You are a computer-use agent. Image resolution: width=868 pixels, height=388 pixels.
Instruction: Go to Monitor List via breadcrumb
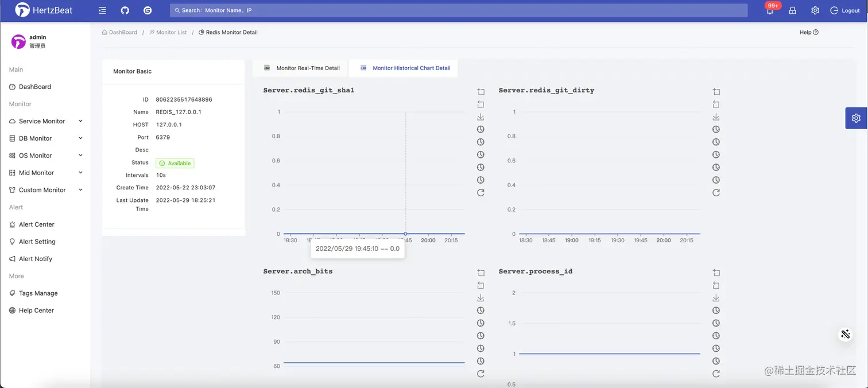[x=168, y=32]
